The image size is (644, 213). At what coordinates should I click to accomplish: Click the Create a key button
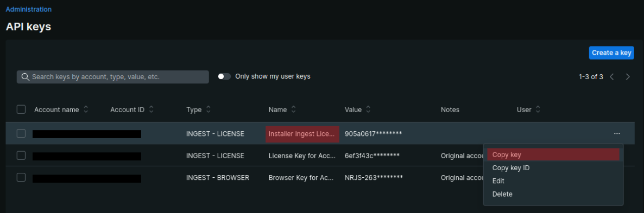(611, 53)
